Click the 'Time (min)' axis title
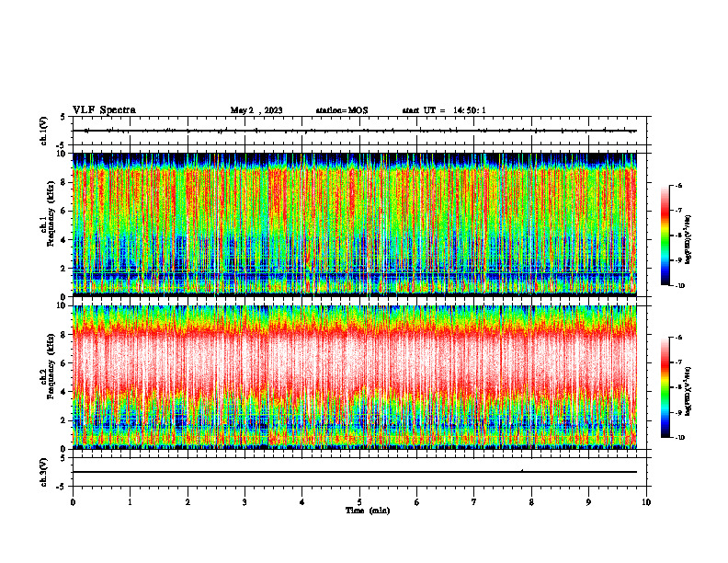Image resolution: width=728 pixels, height=563 pixels. click(x=368, y=511)
